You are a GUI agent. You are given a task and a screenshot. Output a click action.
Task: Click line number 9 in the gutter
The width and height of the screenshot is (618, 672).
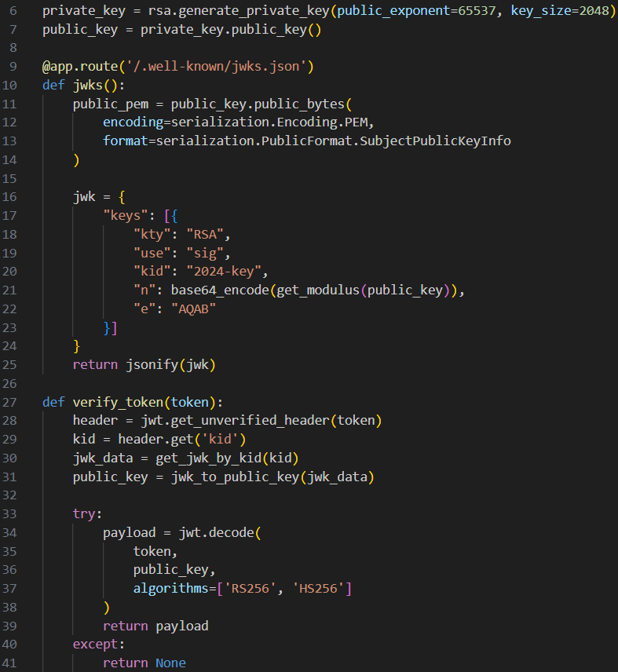tap(13, 67)
